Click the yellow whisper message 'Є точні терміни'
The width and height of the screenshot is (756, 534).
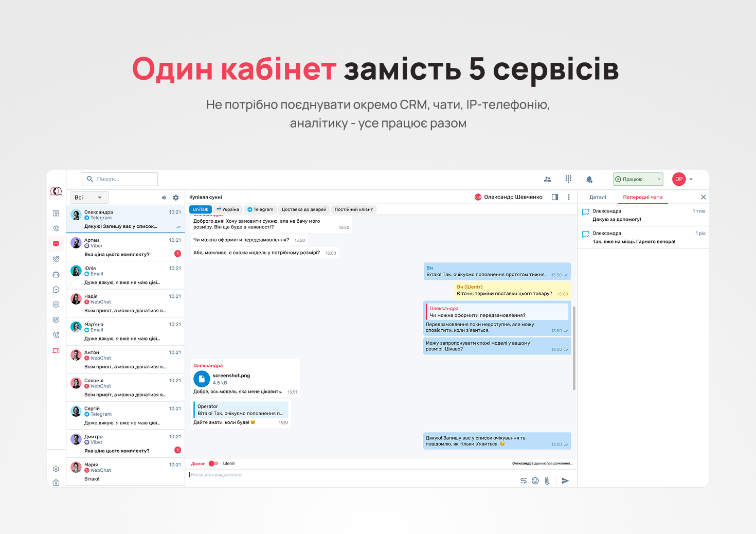tap(512, 290)
